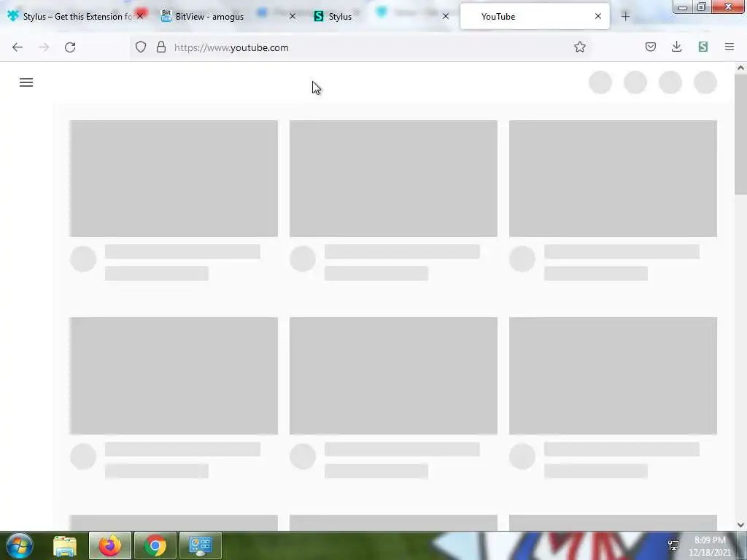Viewport: 747px width, 560px height.
Task: Open Google Chrome from the taskbar
Action: 155,545
